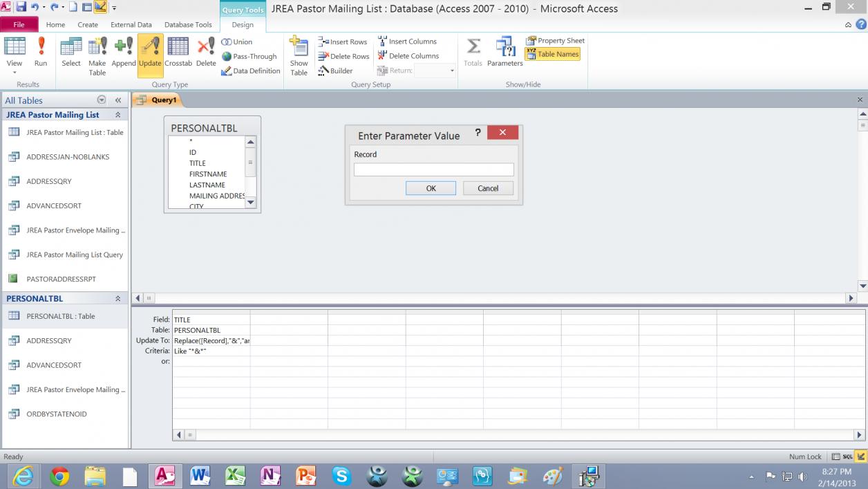This screenshot has height=489, width=868.
Task: Confirm the parameter dialog with OK
Action: coord(431,188)
